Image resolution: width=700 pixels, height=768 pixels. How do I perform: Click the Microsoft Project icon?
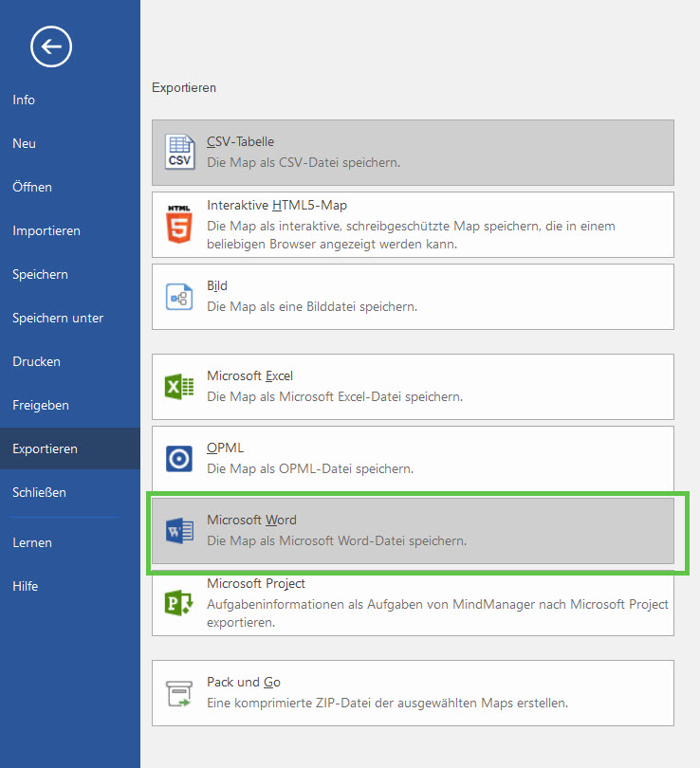pyautogui.click(x=179, y=603)
